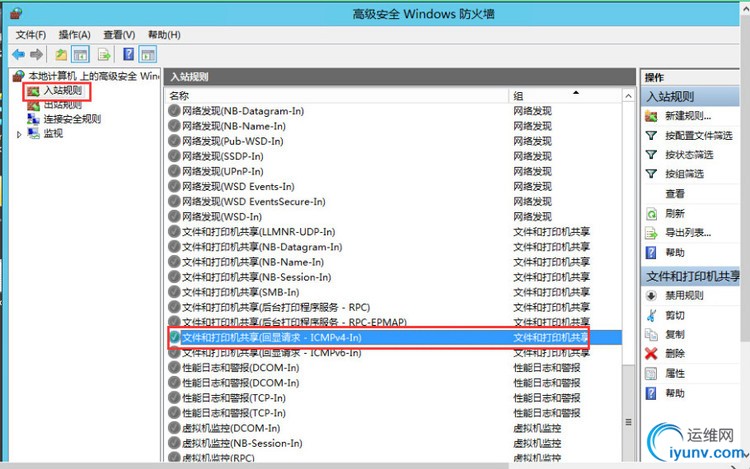
Task: Click 帮助 under the 文件和打印机共享 actions section
Action: [x=674, y=393]
